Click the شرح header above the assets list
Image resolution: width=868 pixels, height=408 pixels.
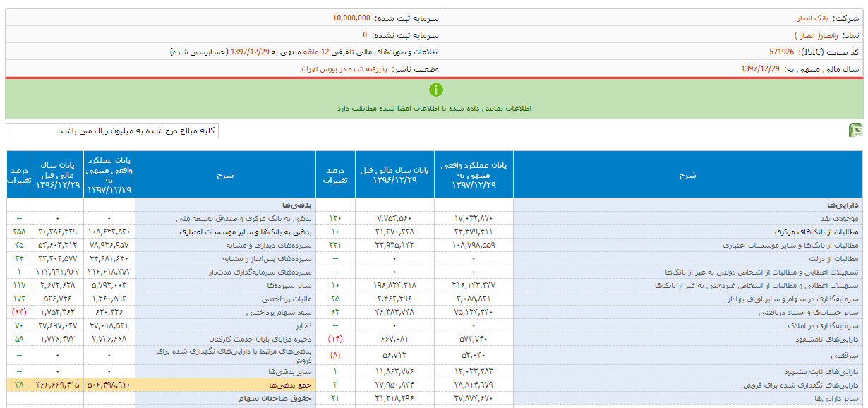click(x=689, y=174)
